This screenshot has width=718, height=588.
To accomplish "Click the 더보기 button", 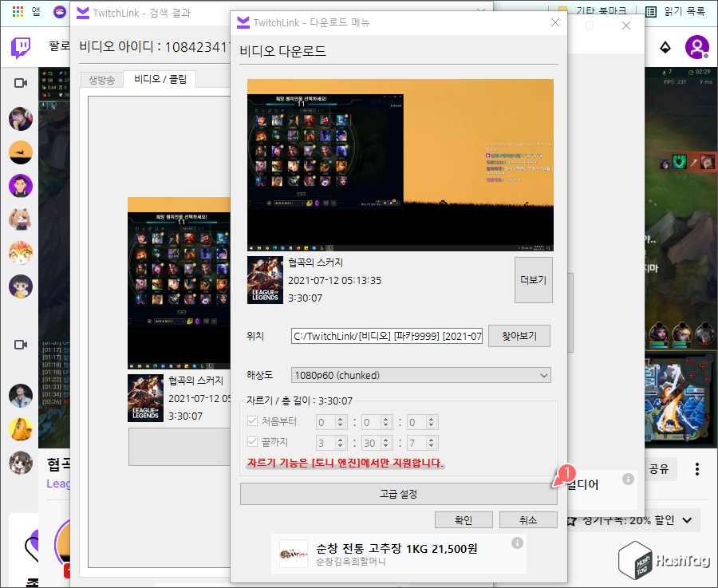I will point(534,280).
